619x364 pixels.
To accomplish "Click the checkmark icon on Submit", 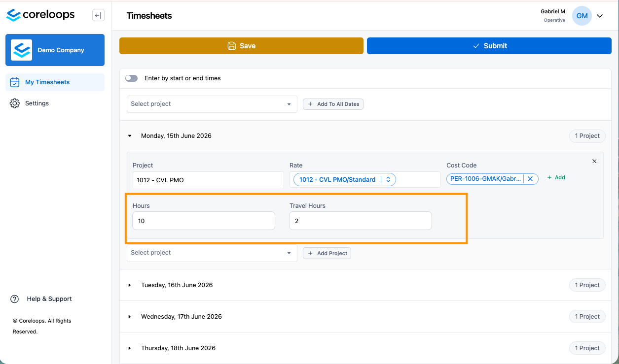I will tap(476, 46).
